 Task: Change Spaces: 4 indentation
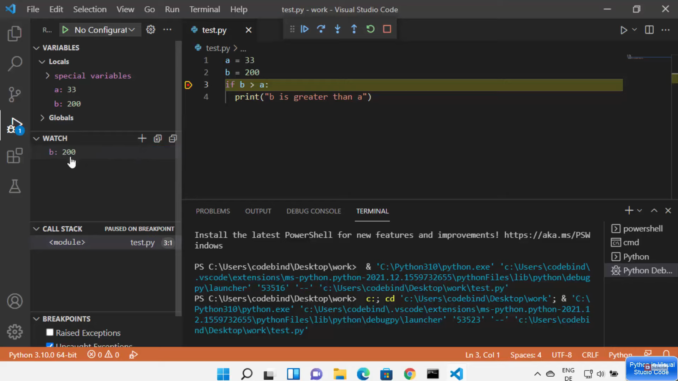(x=525, y=355)
